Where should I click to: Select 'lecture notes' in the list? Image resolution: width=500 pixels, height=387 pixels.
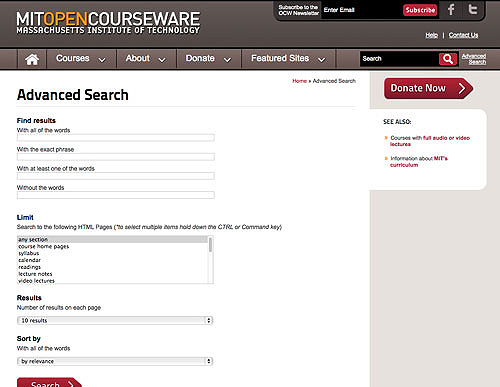[x=112, y=274]
